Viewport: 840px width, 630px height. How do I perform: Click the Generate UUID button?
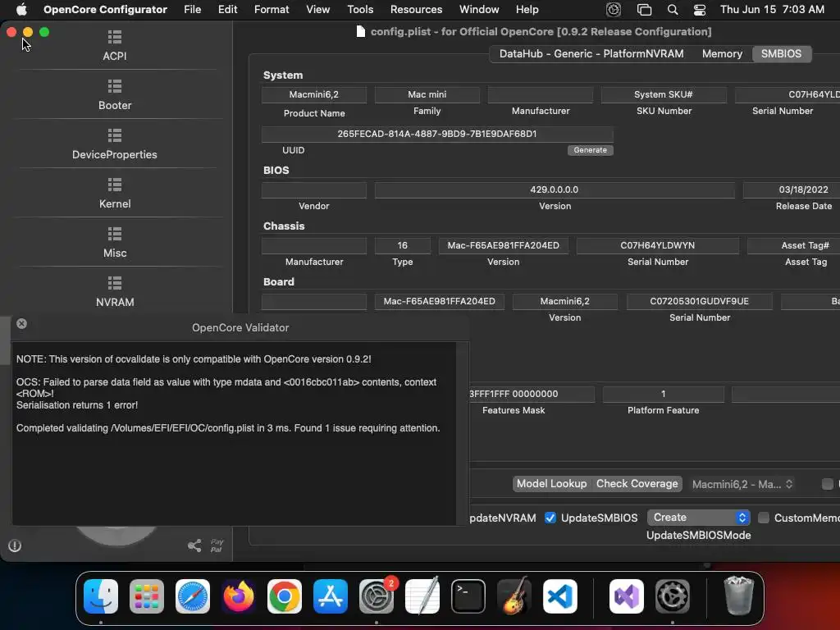pyautogui.click(x=591, y=150)
